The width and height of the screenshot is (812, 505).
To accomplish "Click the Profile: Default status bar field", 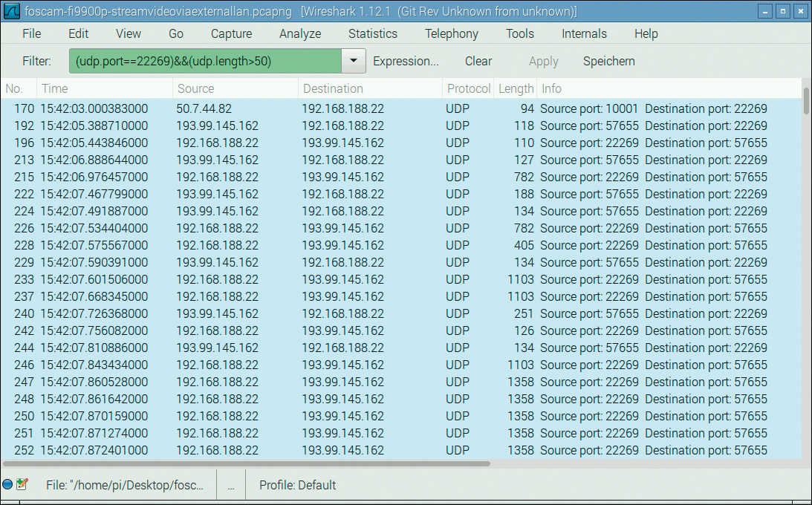I will pos(297,485).
